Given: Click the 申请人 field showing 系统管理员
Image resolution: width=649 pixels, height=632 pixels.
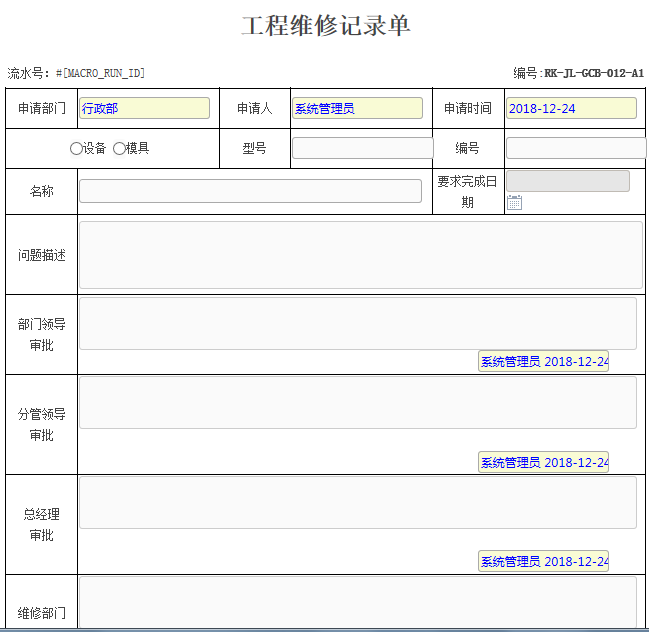Looking at the screenshot, I should (358, 108).
